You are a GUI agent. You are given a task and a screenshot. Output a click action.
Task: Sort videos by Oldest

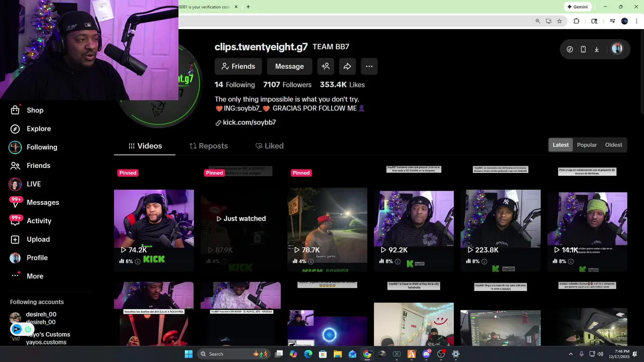pyautogui.click(x=613, y=145)
